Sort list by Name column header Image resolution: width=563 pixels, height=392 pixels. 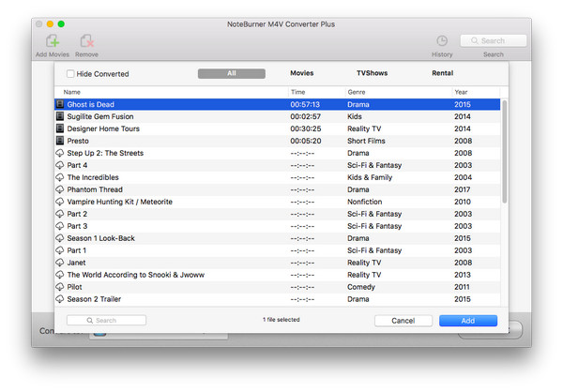72,92
